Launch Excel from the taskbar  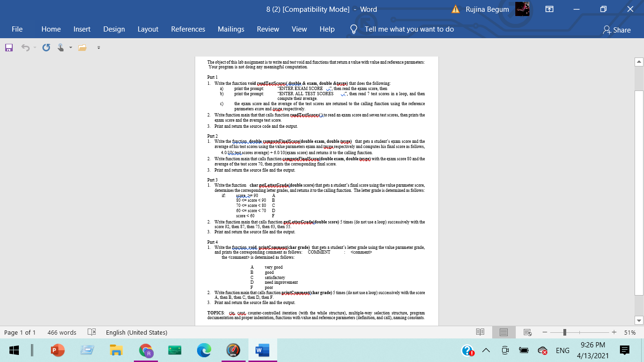(175, 350)
